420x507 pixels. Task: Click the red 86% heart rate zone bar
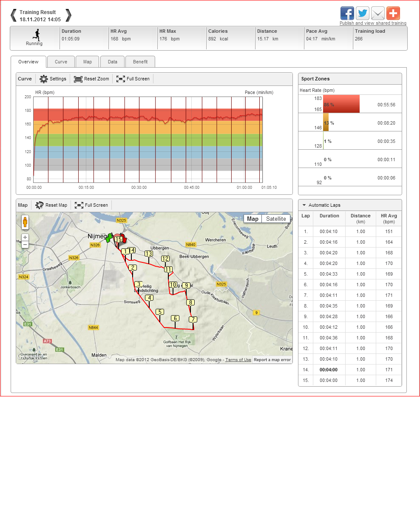[341, 104]
